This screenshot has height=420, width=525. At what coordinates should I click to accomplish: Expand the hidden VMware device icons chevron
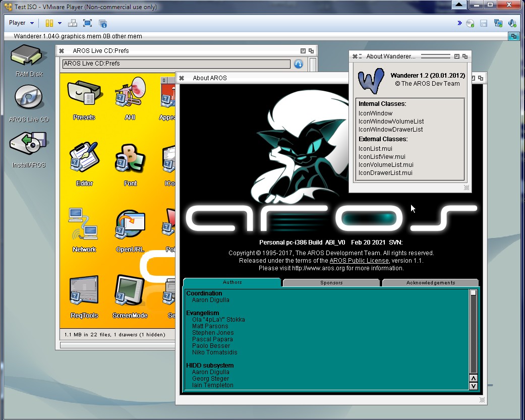pyautogui.click(x=459, y=23)
